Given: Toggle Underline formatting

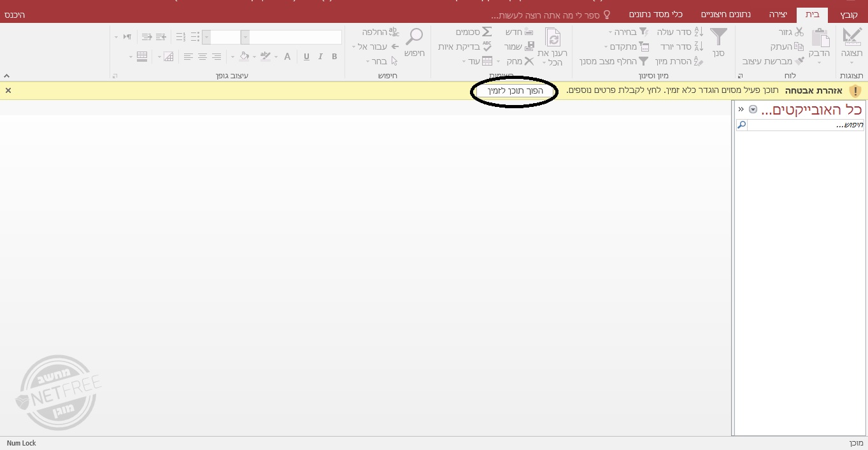Looking at the screenshot, I should (306, 57).
